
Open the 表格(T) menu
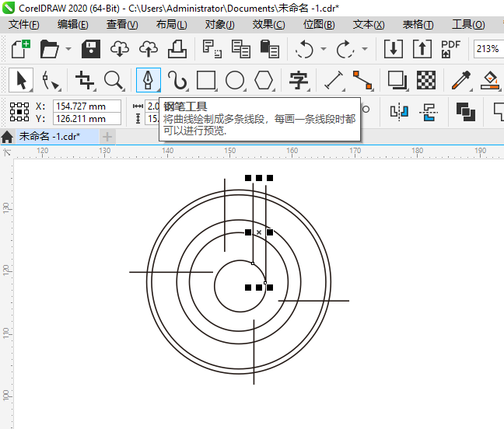click(418, 24)
